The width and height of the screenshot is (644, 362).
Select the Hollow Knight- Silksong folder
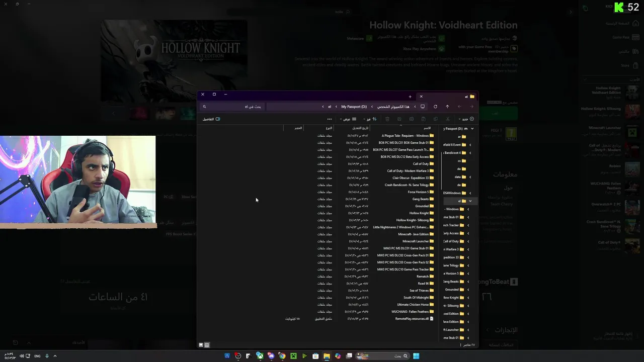click(415, 220)
